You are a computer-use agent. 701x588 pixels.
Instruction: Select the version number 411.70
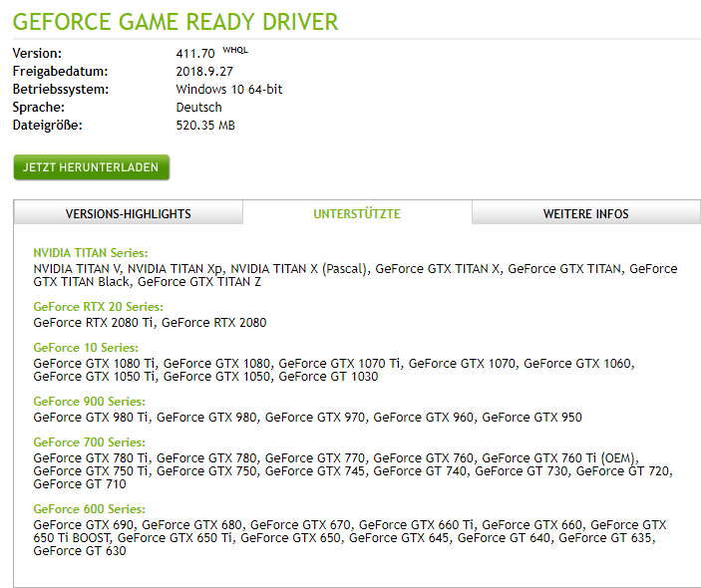(x=195, y=54)
